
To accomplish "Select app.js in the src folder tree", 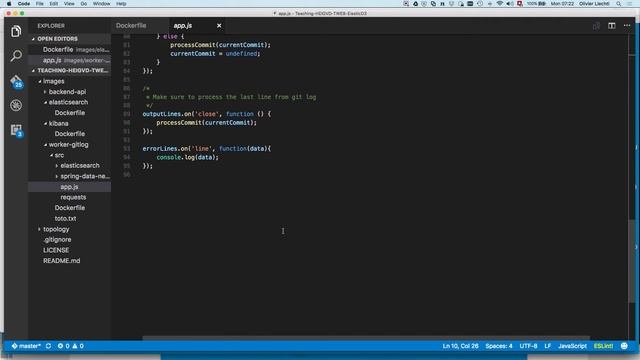I will click(69, 187).
